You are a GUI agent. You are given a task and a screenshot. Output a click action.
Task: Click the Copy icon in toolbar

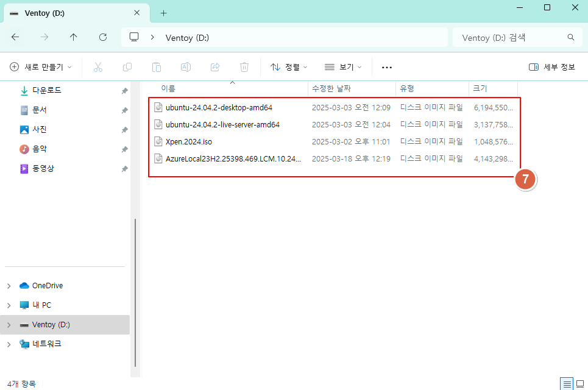pyautogui.click(x=127, y=67)
